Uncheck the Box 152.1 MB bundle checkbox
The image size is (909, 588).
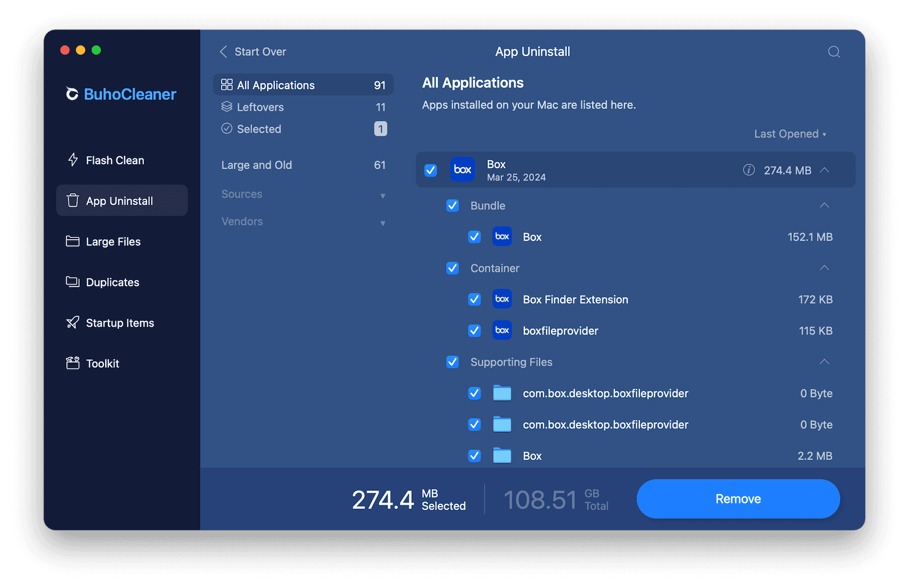tap(474, 236)
